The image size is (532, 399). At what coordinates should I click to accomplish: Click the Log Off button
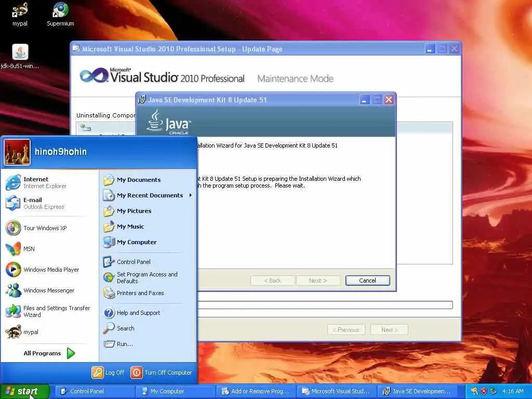[108, 373]
